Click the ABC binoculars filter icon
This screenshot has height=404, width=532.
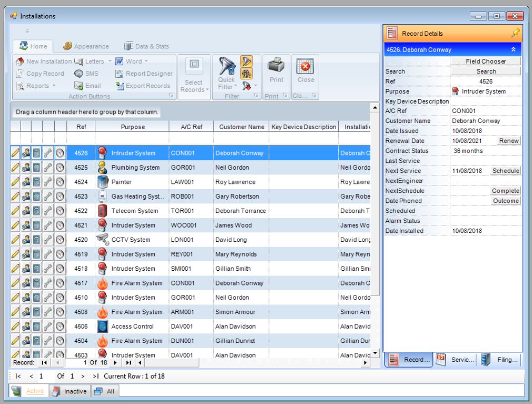click(247, 74)
